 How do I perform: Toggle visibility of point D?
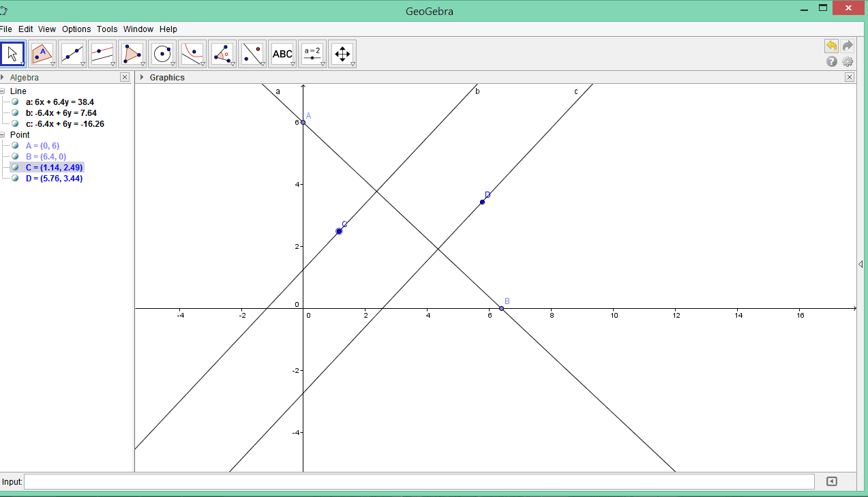tap(15, 178)
